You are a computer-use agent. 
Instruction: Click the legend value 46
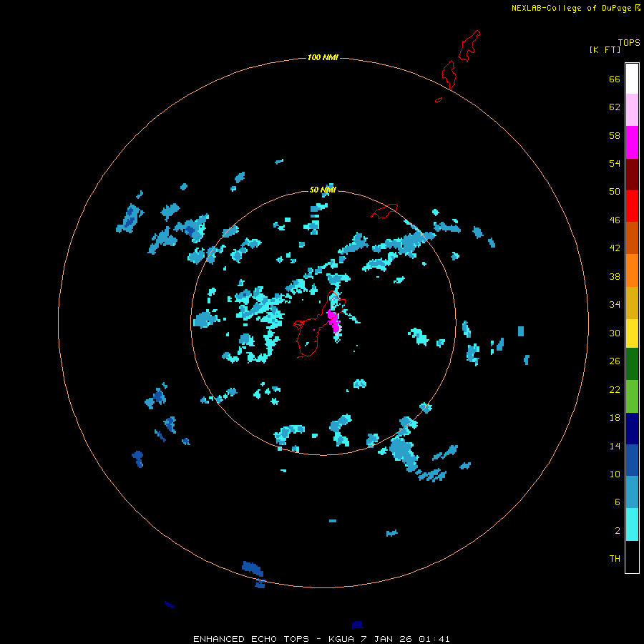coord(615,220)
